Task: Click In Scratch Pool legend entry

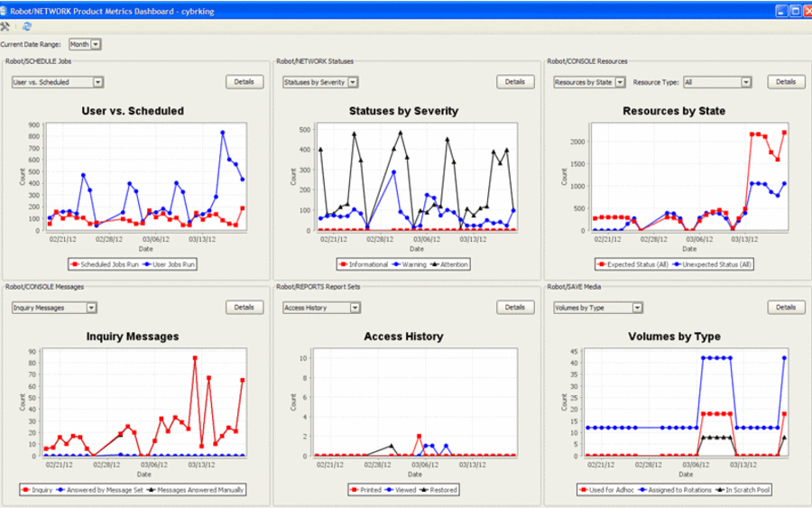Action: tap(743, 490)
